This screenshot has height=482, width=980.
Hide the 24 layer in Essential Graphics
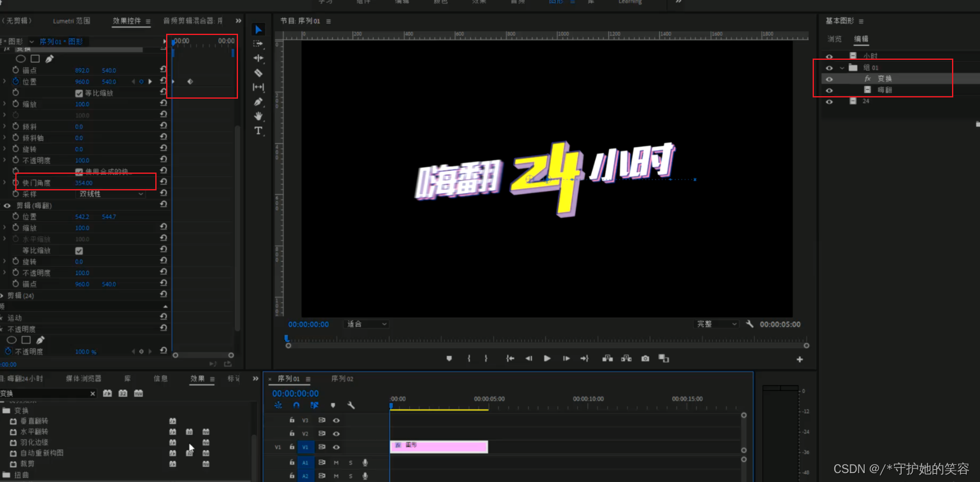pos(829,101)
